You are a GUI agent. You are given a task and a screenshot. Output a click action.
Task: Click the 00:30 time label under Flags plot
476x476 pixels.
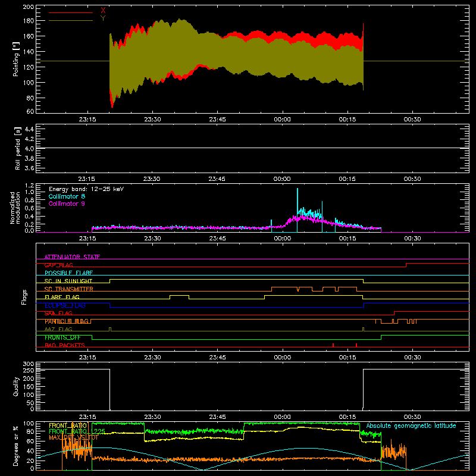412,358
